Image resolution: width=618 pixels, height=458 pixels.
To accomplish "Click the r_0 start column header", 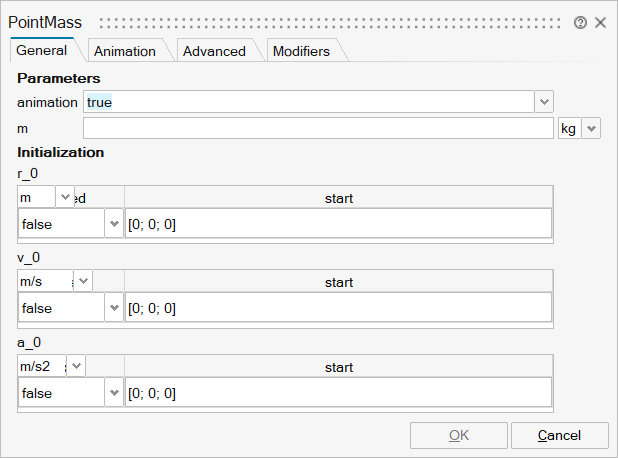I will point(338,198).
